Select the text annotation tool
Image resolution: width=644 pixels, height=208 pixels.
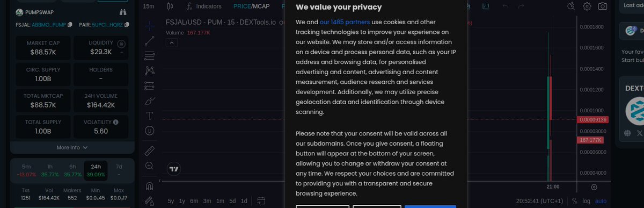point(150,116)
